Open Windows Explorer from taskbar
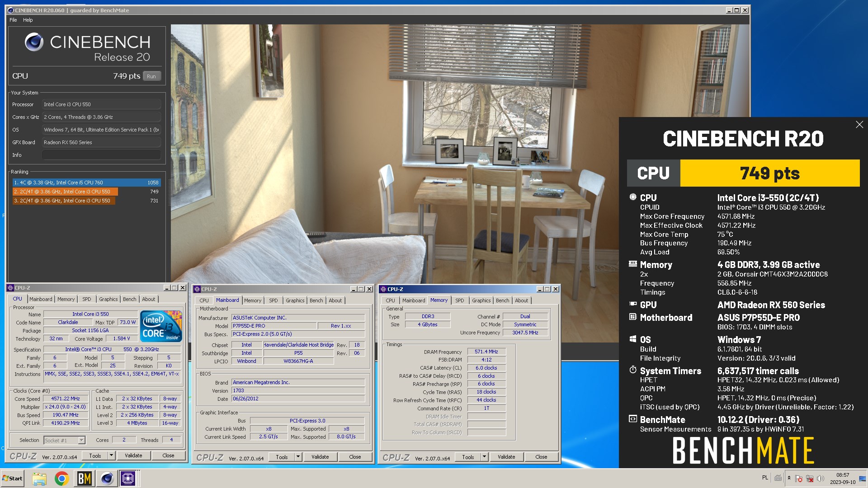868x488 pixels. [39, 479]
